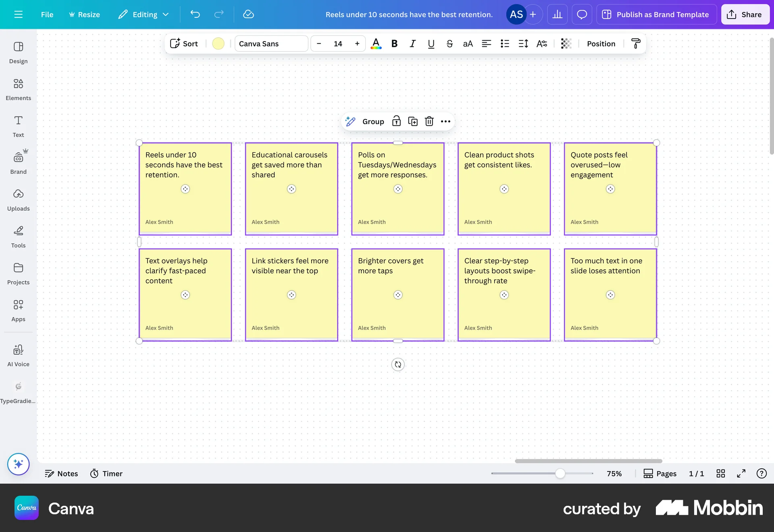
Task: Open the Projects panel
Action: point(18,273)
